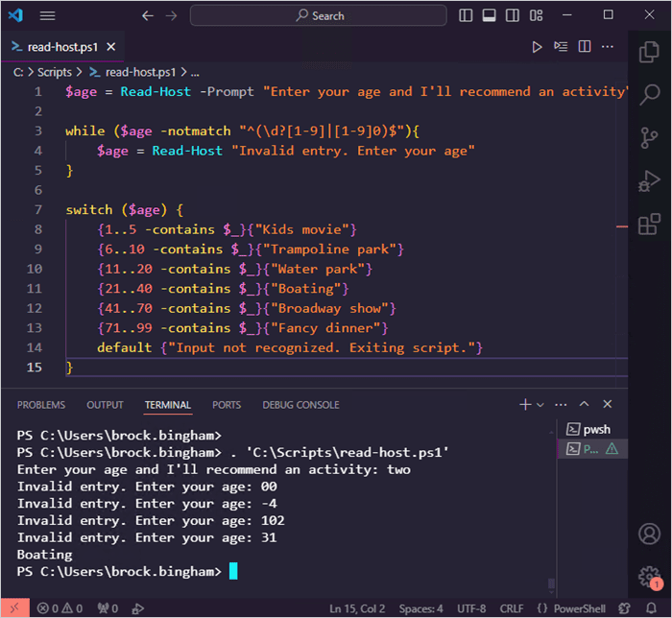Close the terminal panel
The image size is (672, 618).
(608, 404)
